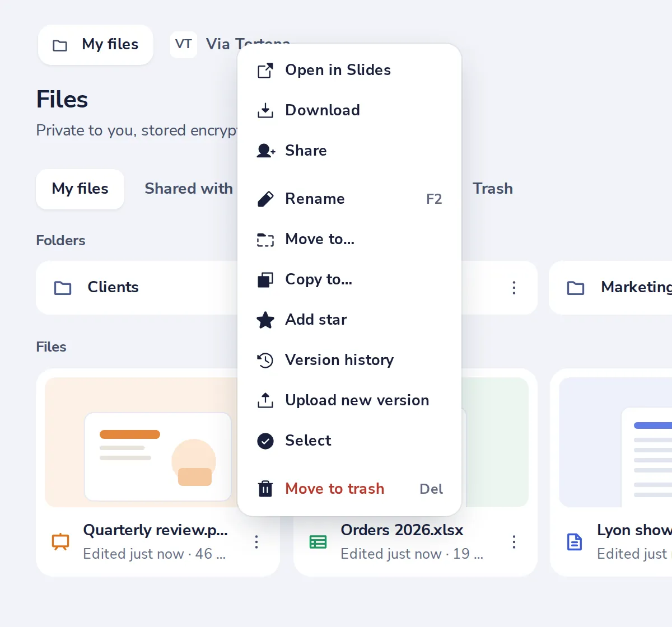Open the Lyon show document thumbnail

click(x=615, y=442)
